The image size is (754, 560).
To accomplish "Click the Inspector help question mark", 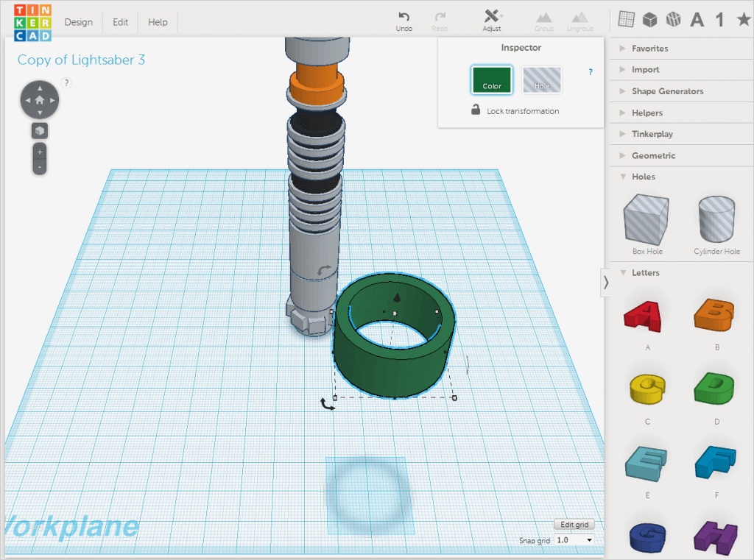I will coord(589,71).
